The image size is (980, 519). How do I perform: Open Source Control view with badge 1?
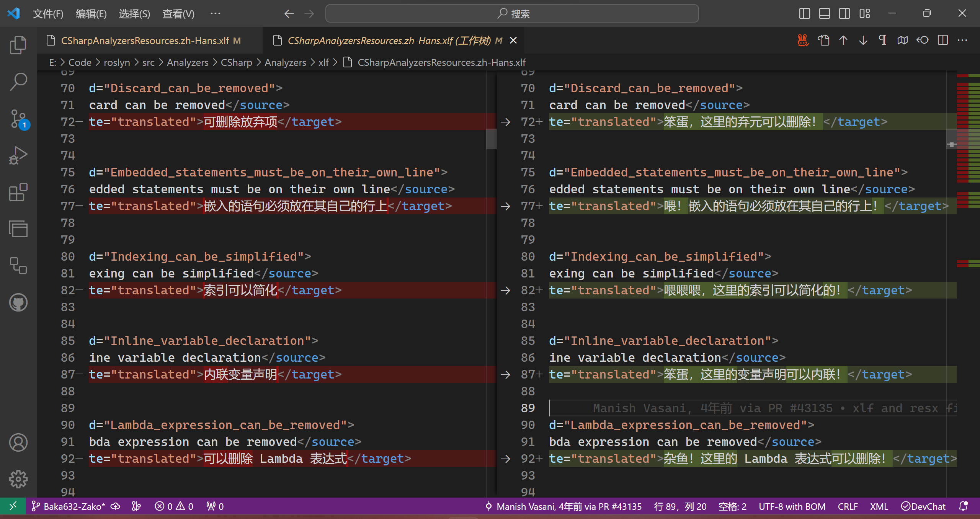tap(18, 119)
